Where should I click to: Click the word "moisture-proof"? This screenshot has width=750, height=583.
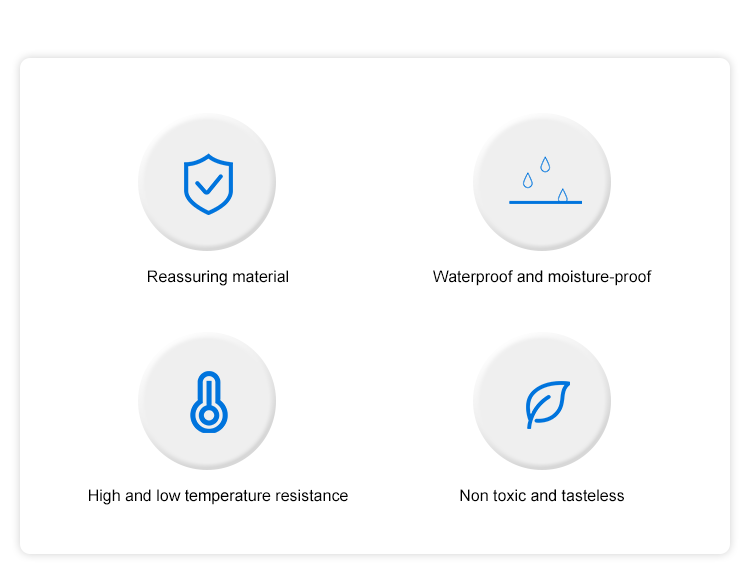[x=598, y=277]
